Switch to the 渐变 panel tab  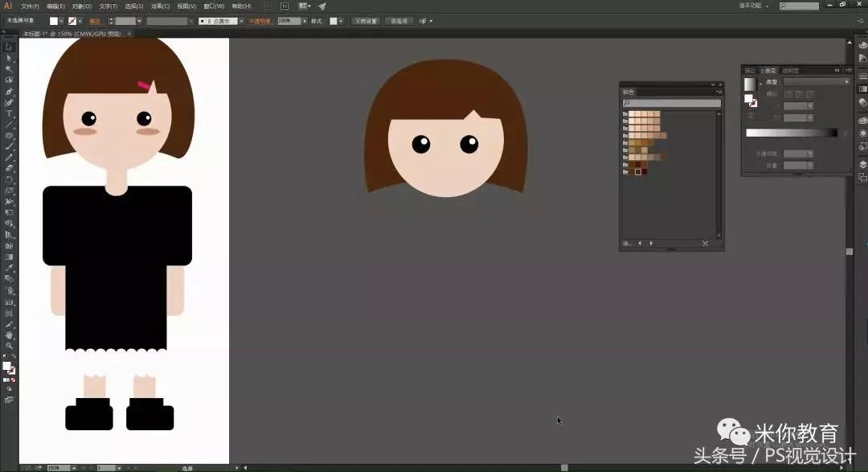click(x=772, y=70)
